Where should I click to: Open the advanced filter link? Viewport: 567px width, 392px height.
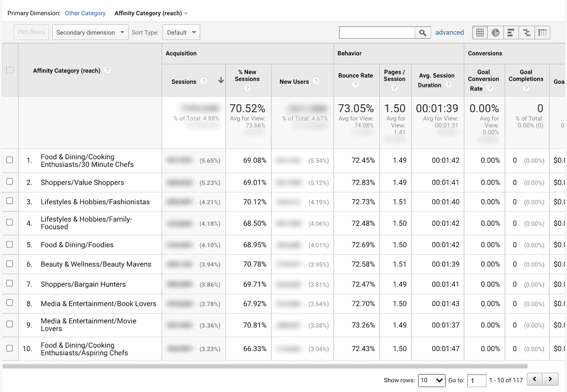coord(449,33)
